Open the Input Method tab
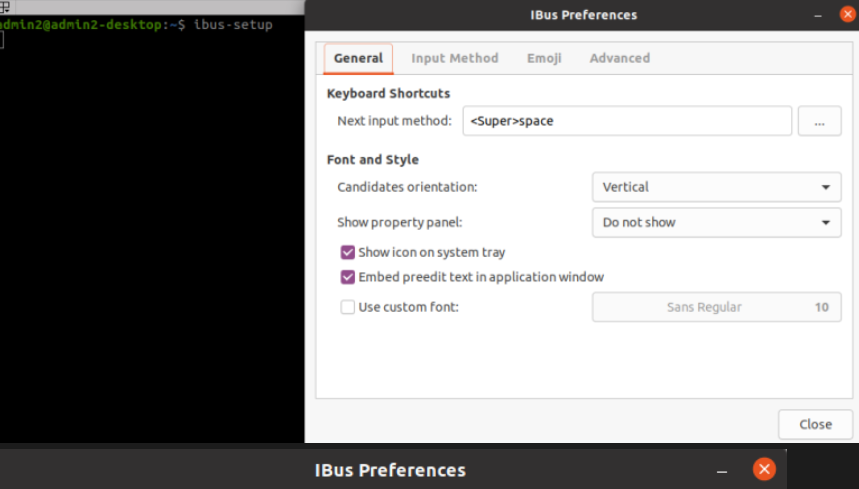 point(455,58)
